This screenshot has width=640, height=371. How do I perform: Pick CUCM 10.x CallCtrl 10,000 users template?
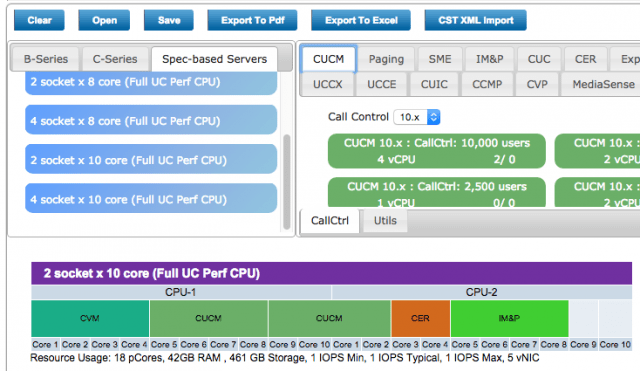click(437, 151)
